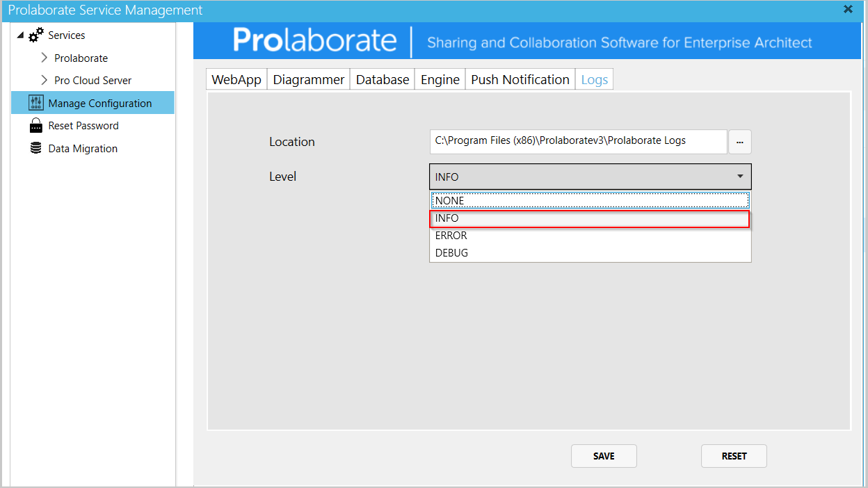Open Reset Password in sidebar
This screenshot has width=868, height=488.
coord(83,126)
